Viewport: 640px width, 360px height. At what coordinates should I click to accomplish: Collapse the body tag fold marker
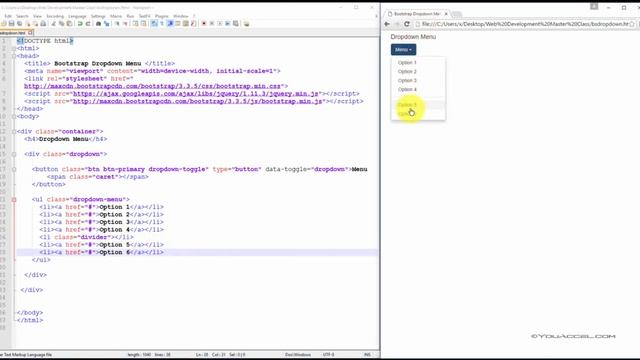(x=14, y=116)
